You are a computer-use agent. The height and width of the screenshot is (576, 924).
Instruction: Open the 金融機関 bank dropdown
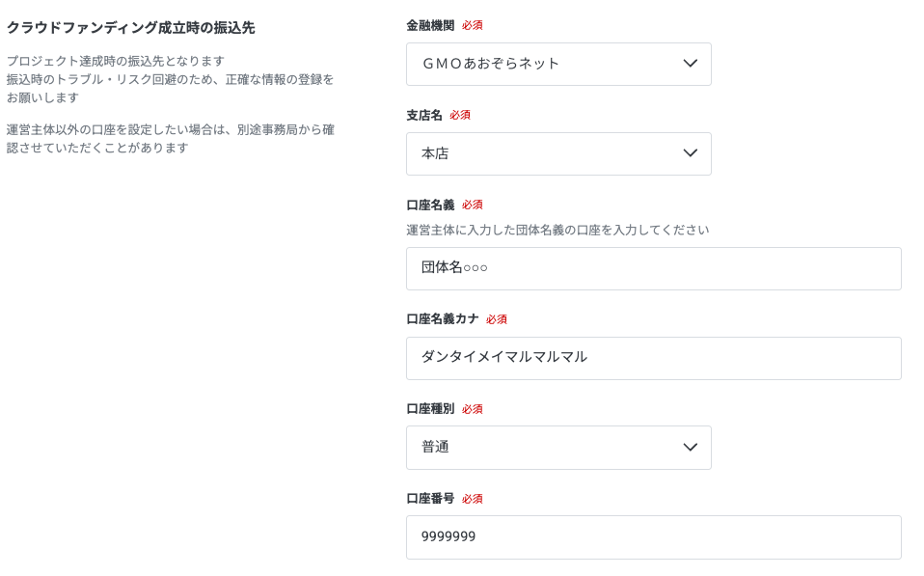click(558, 65)
